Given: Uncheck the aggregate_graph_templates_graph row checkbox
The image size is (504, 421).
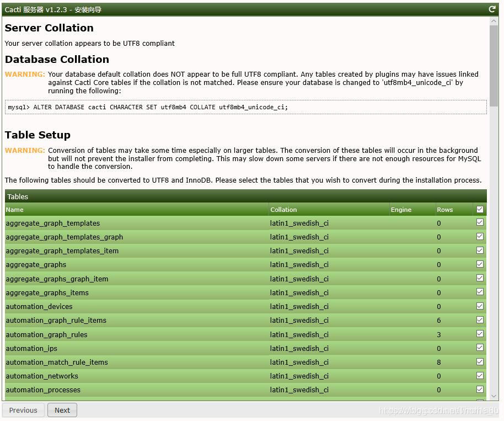Looking at the screenshot, I should pos(480,236).
